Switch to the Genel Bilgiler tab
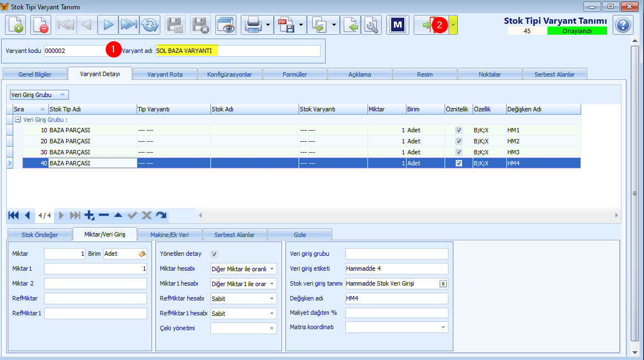 (35, 74)
